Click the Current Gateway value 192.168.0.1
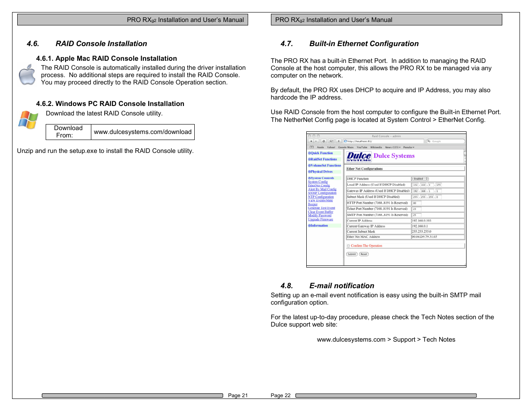The height and width of the screenshot is (411, 532). pos(420,226)
